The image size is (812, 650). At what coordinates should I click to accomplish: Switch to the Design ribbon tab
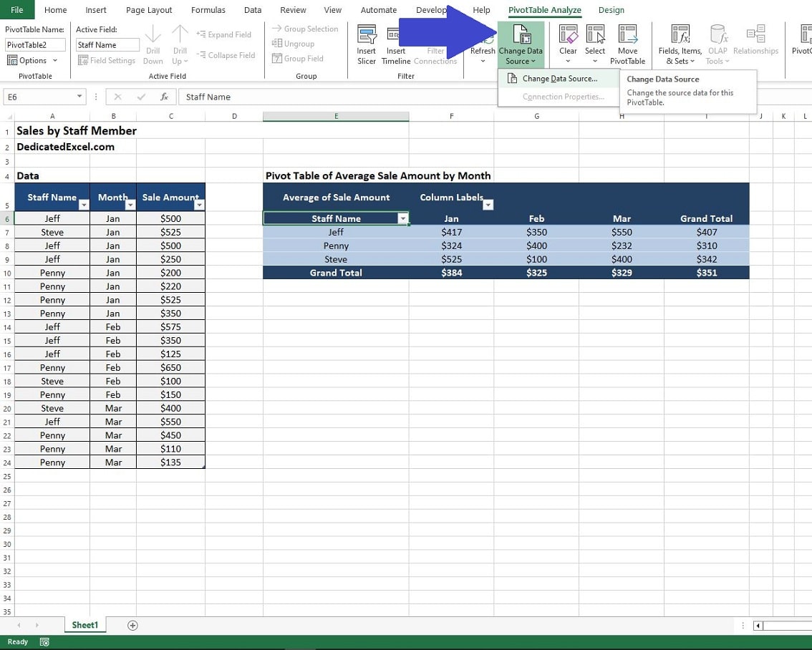pos(611,10)
